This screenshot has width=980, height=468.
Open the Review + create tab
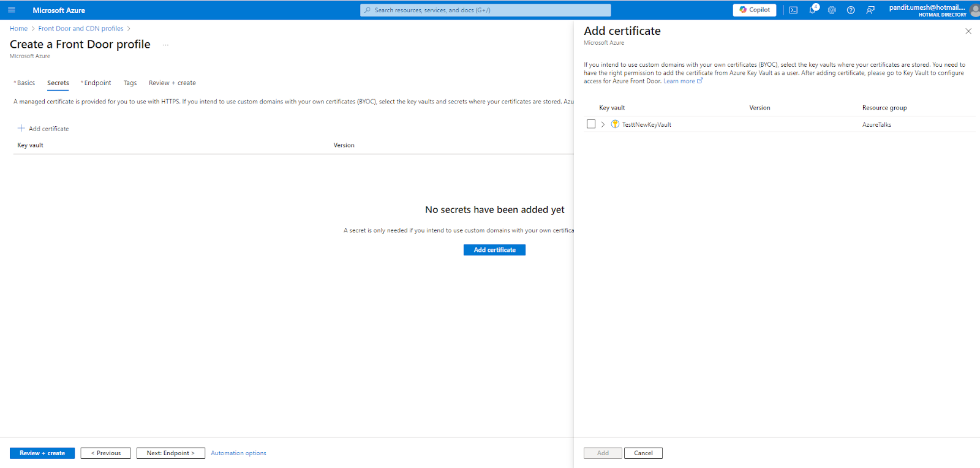click(x=172, y=83)
